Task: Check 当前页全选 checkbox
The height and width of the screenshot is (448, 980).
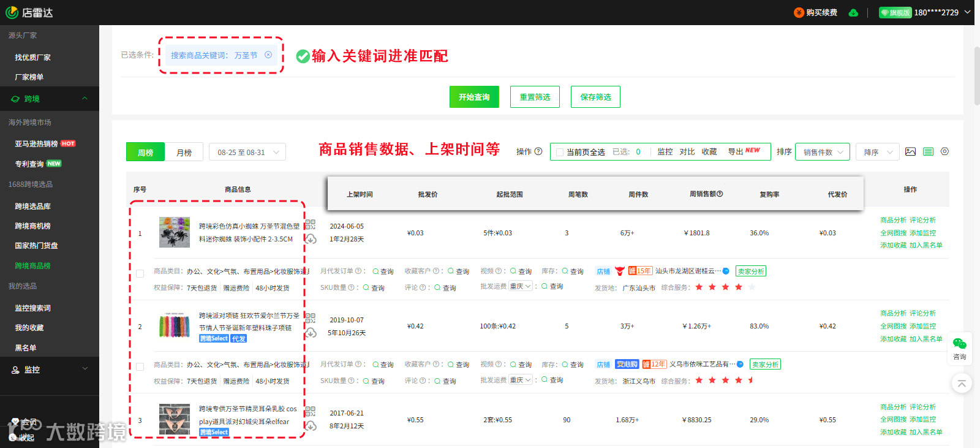Action: [x=560, y=152]
